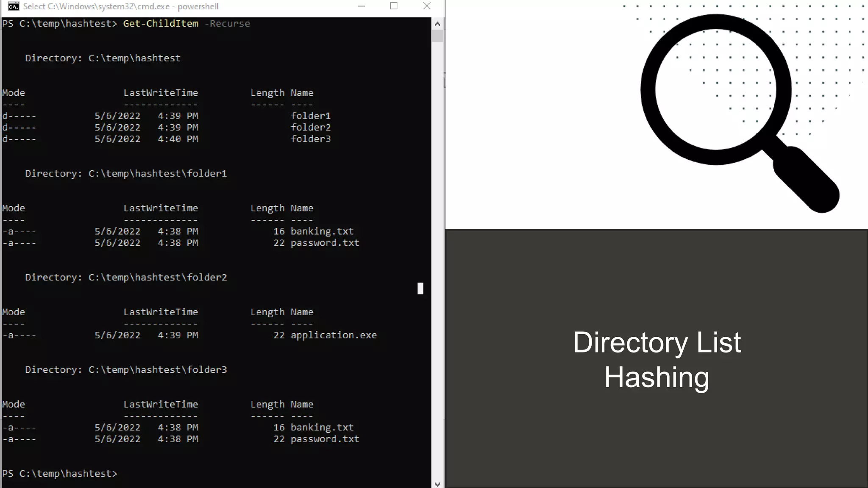Click banking.txt under folder1 listing
This screenshot has width=868, height=488.
322,231
